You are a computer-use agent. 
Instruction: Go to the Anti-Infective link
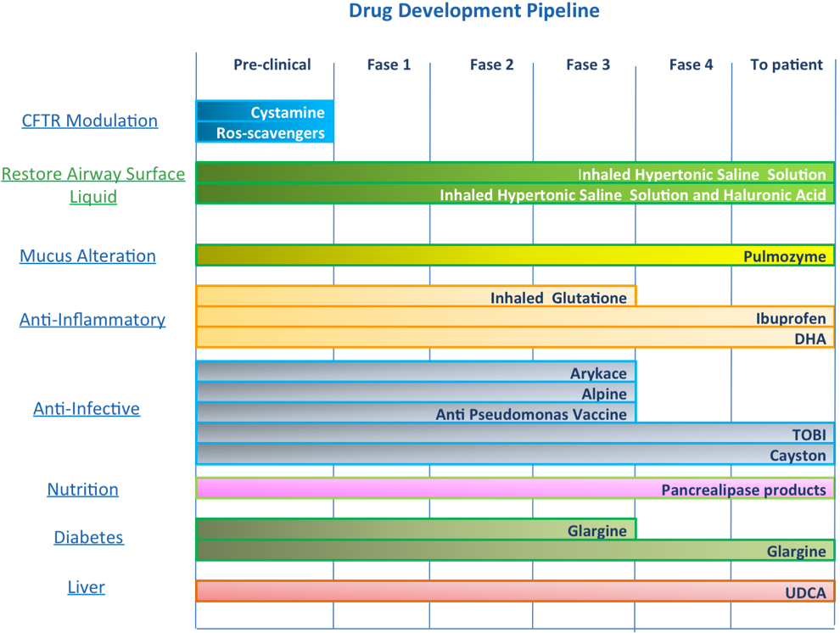point(87,409)
